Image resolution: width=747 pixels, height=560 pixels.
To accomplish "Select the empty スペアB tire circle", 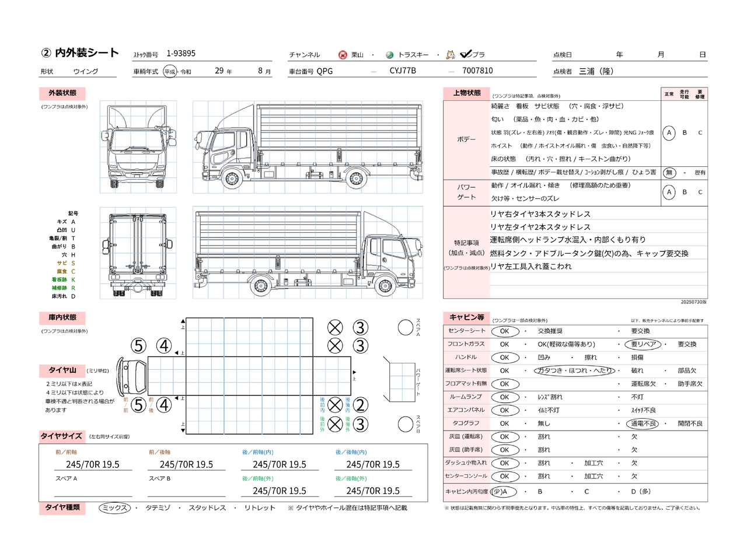I will (406, 423).
